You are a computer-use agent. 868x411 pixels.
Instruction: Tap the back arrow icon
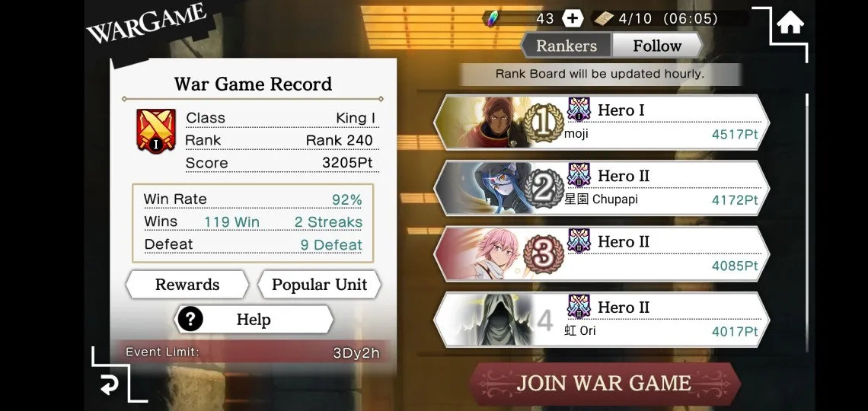tap(110, 384)
